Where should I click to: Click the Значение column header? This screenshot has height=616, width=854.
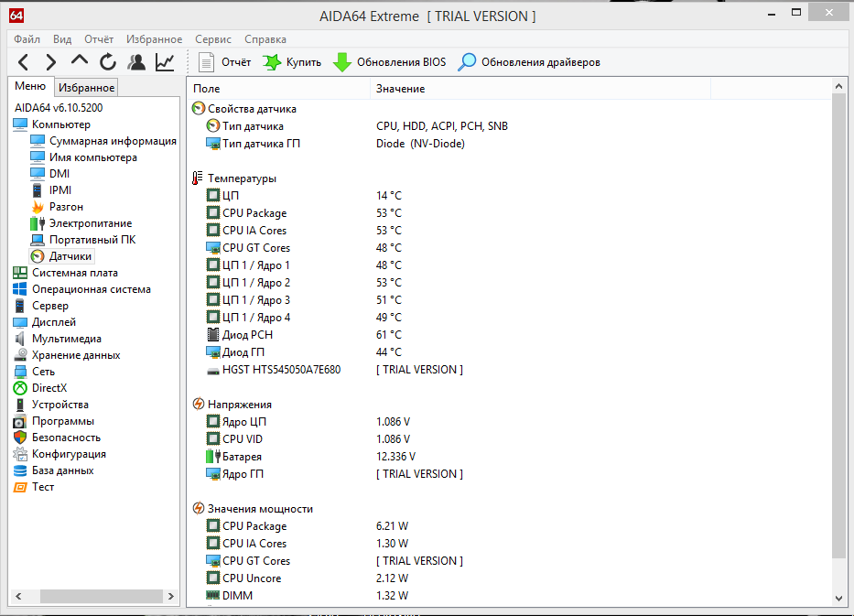pos(400,89)
